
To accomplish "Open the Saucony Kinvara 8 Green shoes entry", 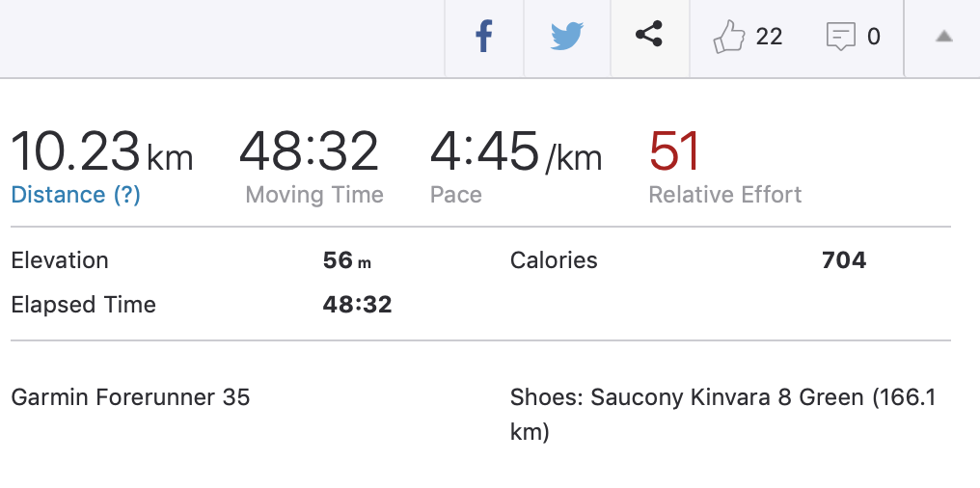I will [721, 398].
